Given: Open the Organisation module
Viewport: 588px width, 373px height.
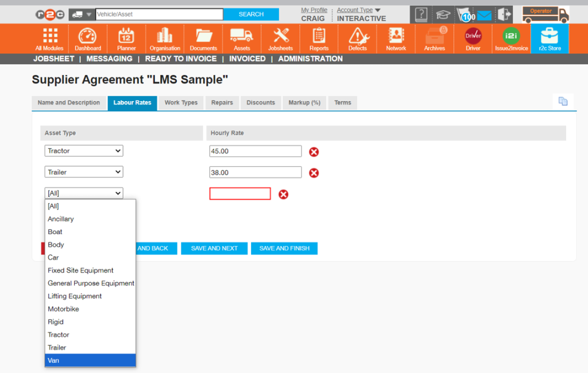Looking at the screenshot, I should tap(165, 39).
